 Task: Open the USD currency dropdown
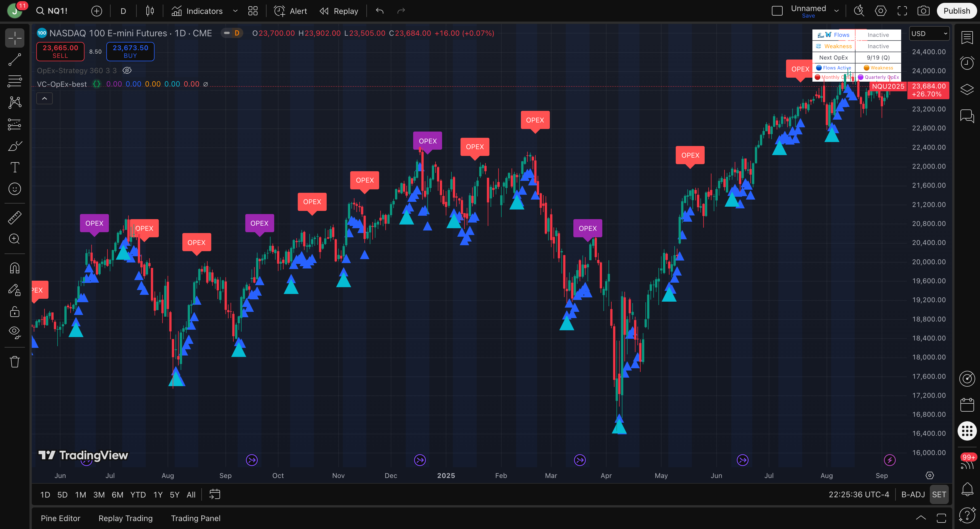tap(929, 33)
